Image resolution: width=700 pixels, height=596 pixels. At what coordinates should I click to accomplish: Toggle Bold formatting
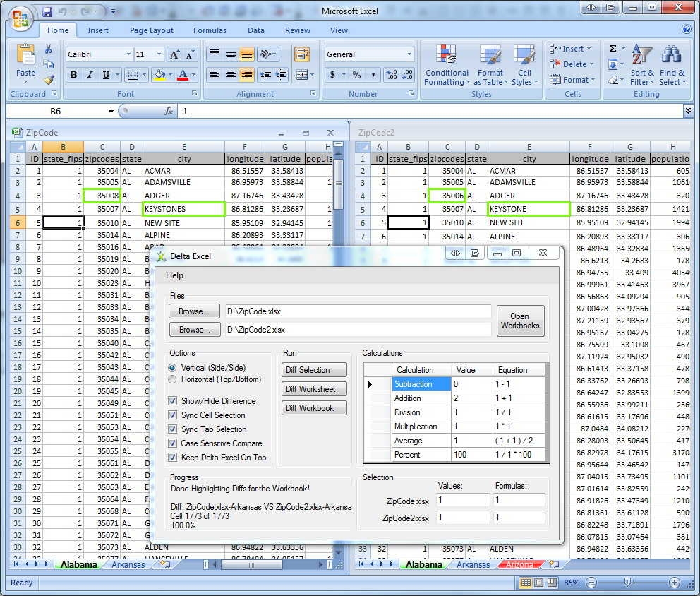[73, 75]
